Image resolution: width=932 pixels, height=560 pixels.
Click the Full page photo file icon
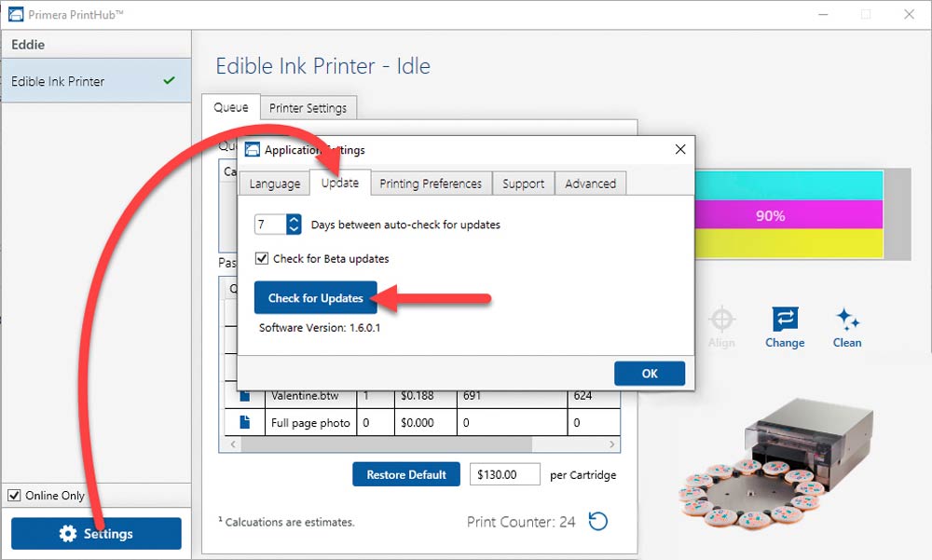(x=244, y=422)
